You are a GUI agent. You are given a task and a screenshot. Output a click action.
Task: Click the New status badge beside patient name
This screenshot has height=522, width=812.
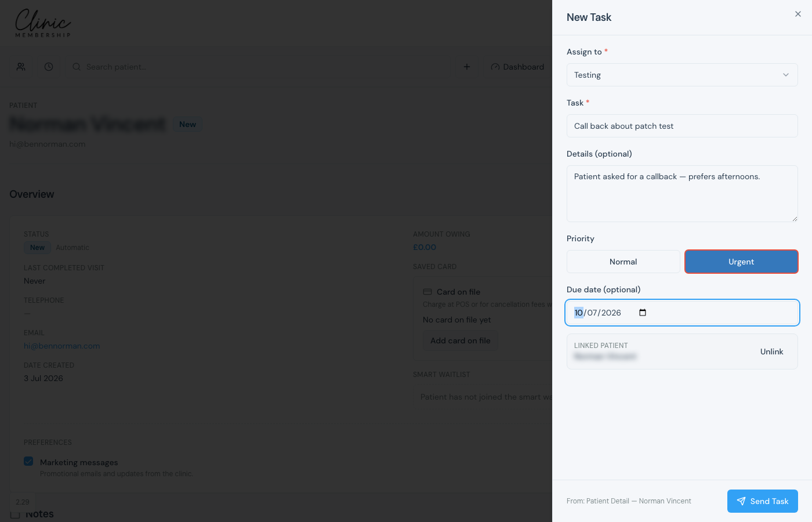pyautogui.click(x=187, y=124)
